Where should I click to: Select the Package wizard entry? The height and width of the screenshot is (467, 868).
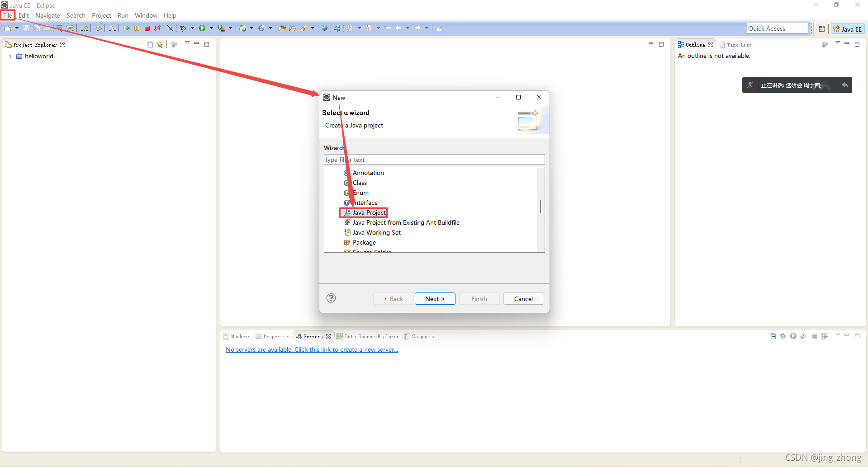click(360, 242)
